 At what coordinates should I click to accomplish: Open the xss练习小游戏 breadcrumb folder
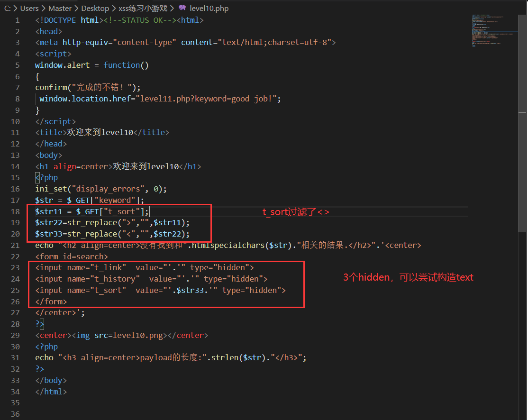click(x=143, y=8)
